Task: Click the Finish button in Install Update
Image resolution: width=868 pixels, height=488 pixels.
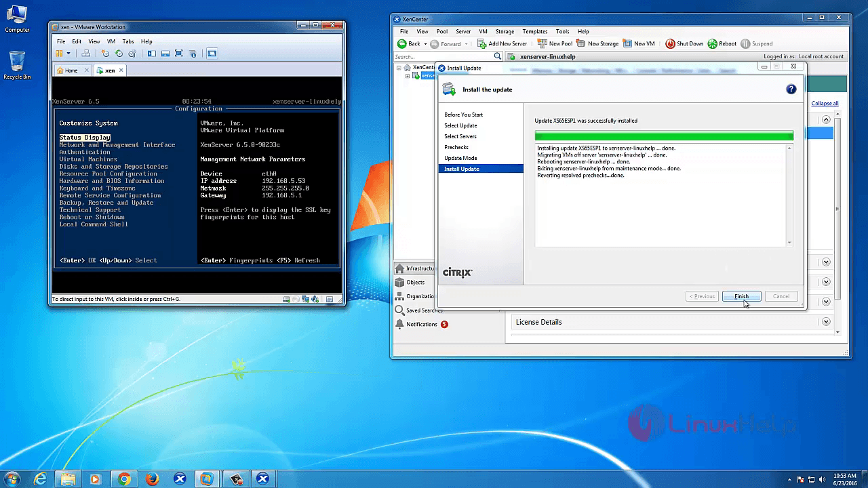Action: [741, 296]
